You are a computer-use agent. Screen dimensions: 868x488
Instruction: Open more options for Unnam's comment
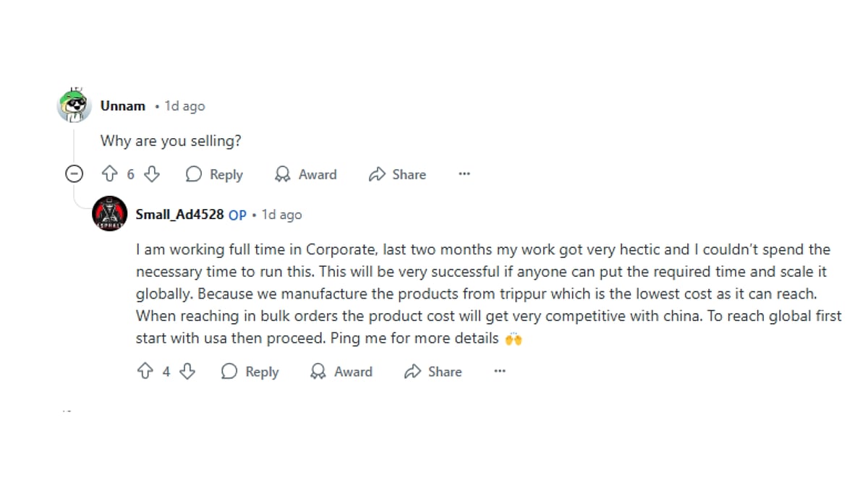click(x=464, y=174)
